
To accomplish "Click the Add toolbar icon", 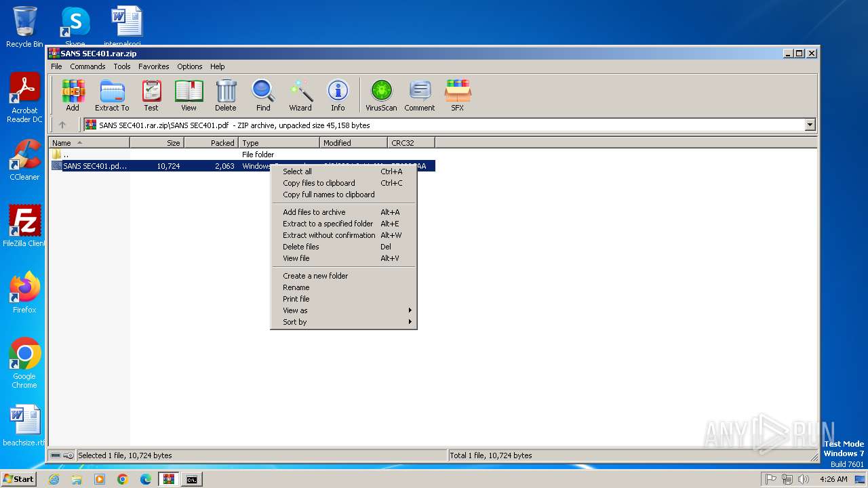I will click(73, 95).
